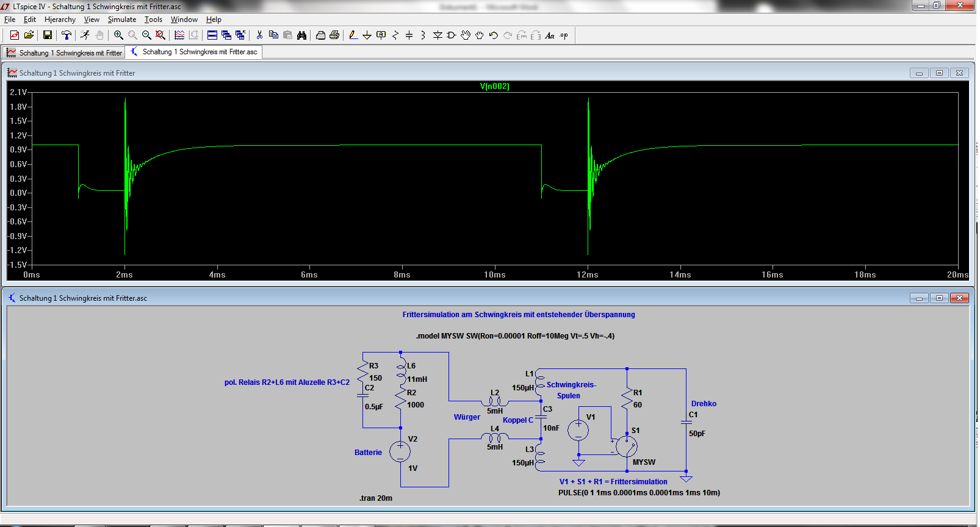
Task: Click the Find binoculars icon
Action: tap(301, 35)
